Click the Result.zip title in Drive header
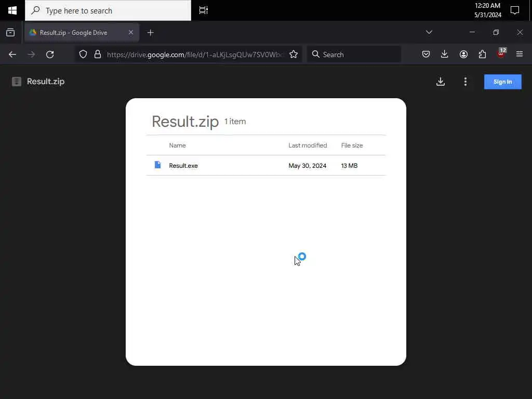The image size is (532, 399). [46, 82]
